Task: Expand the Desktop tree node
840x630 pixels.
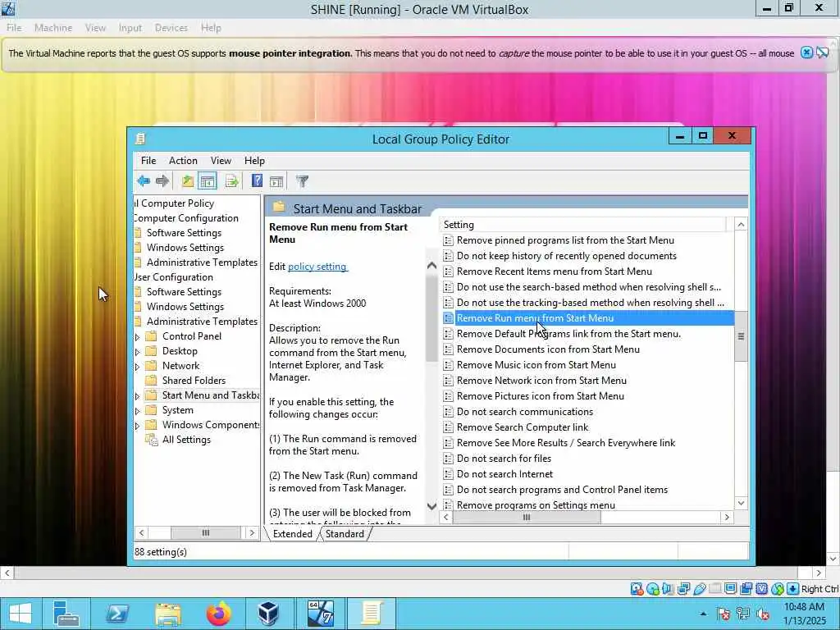Action: click(137, 352)
